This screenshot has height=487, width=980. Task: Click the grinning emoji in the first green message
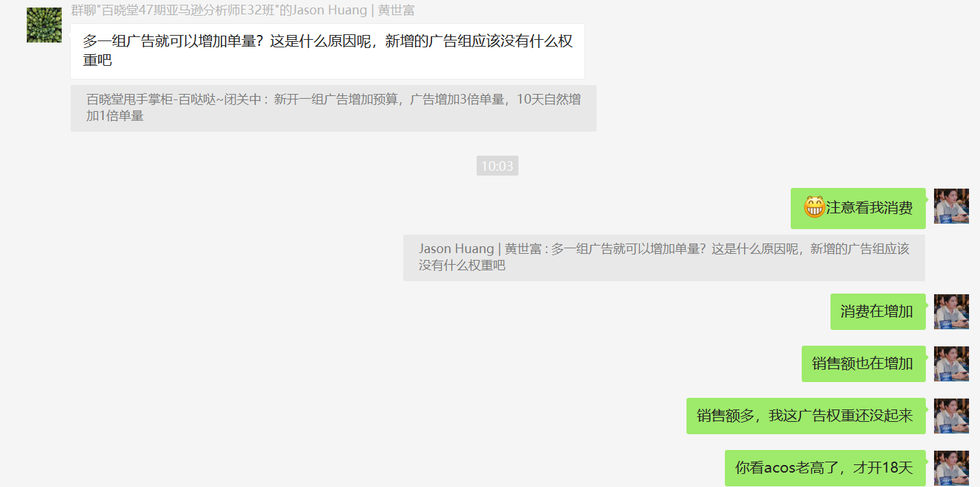tap(814, 207)
